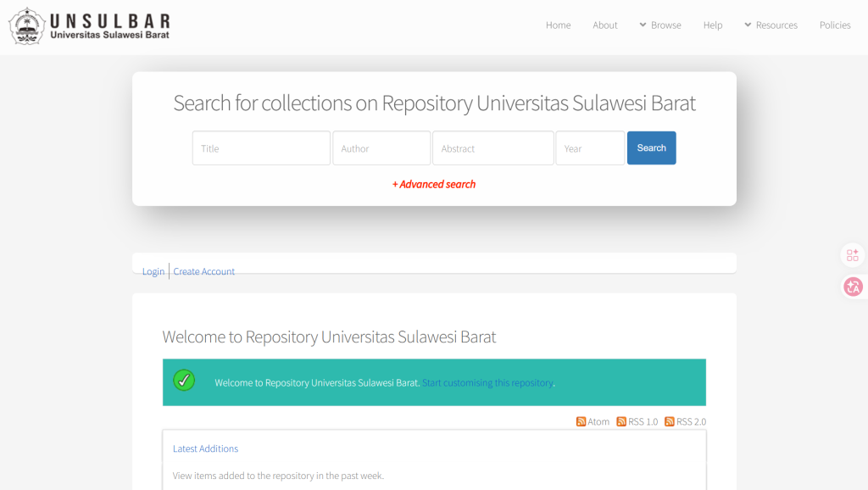Click the RSS 2.0 feed icon
The image size is (868, 490).
pos(670,422)
